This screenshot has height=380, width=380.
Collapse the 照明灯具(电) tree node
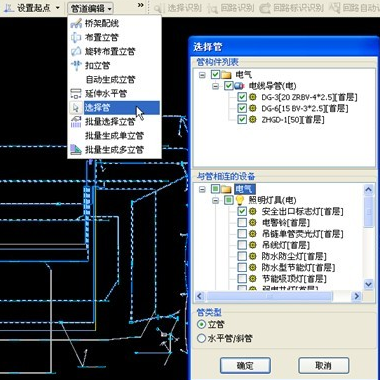coord(215,201)
